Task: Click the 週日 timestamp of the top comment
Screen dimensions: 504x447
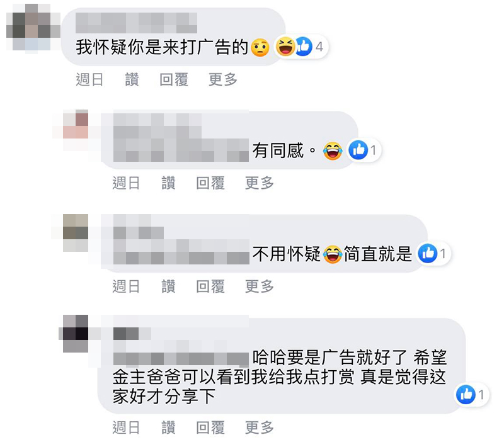Action: [89, 79]
